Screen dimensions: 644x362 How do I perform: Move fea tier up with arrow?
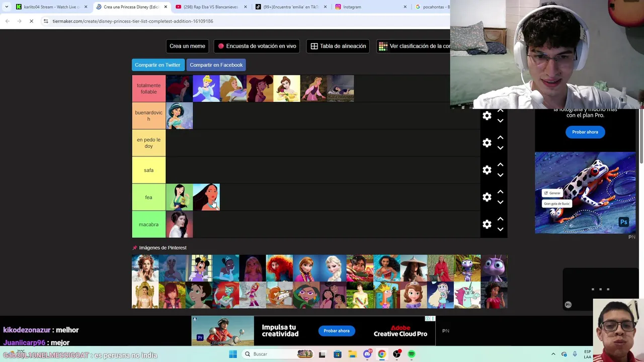[500, 192]
